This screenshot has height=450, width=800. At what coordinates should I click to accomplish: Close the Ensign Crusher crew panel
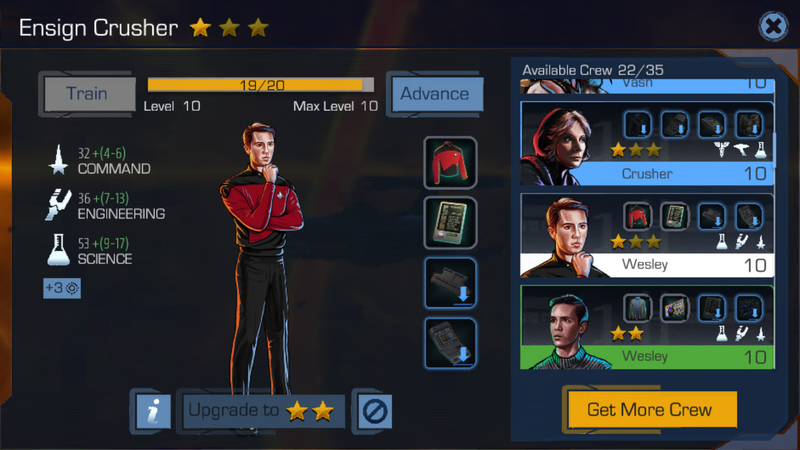pos(773,26)
